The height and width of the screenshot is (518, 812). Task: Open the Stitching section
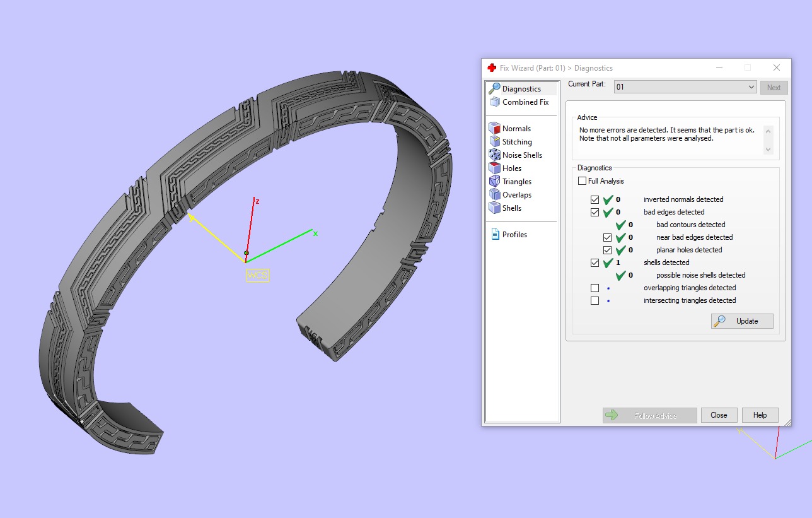tap(517, 142)
